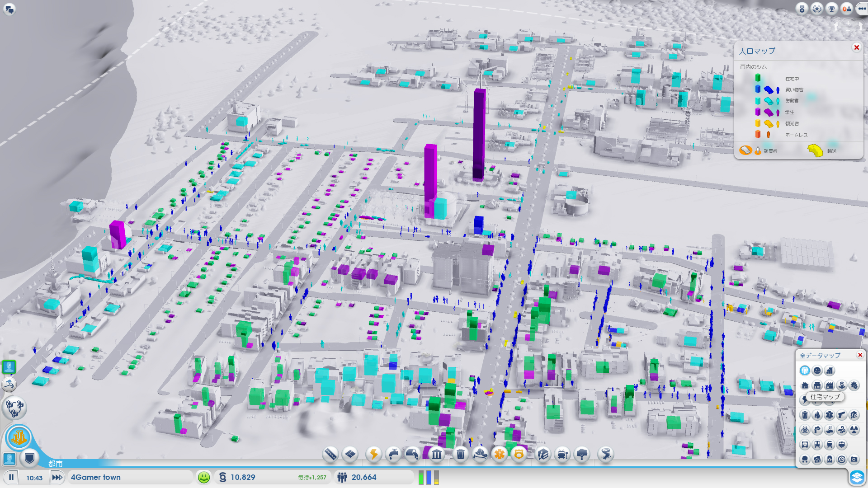Close the 人口マップ legend panel

pyautogui.click(x=856, y=47)
